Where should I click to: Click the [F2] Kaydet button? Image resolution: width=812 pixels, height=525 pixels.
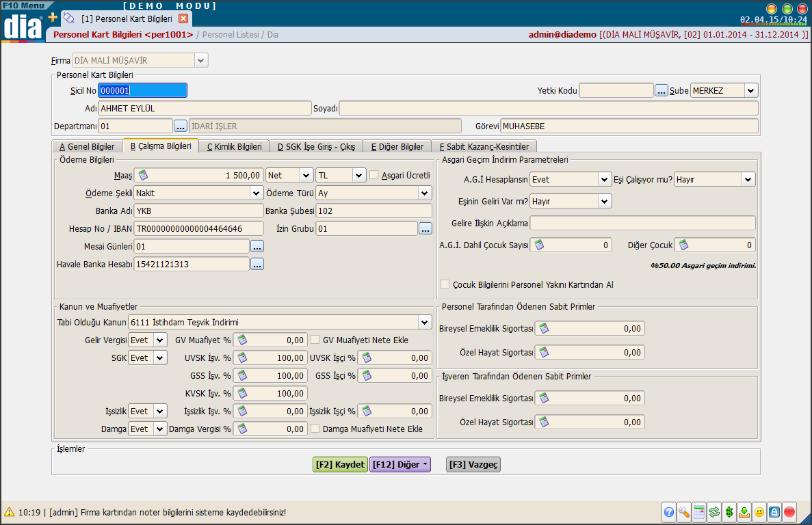[340, 464]
